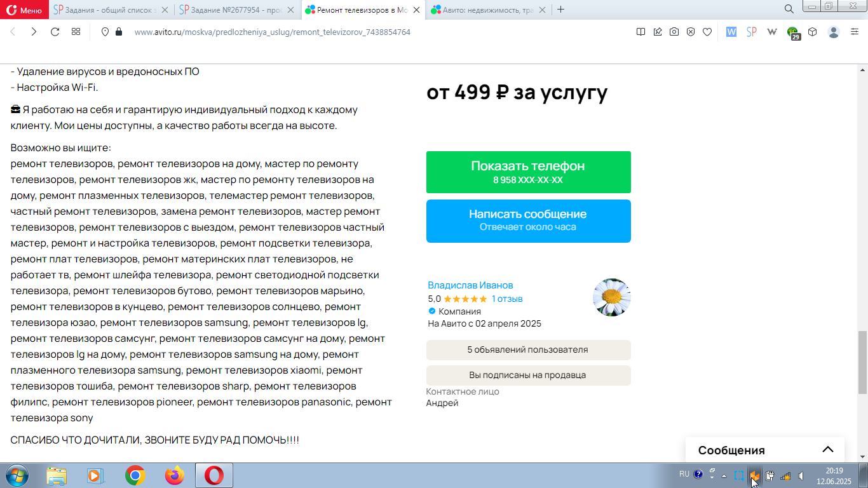Click 'На Авито с 02 апреля 2025' text

click(485, 323)
